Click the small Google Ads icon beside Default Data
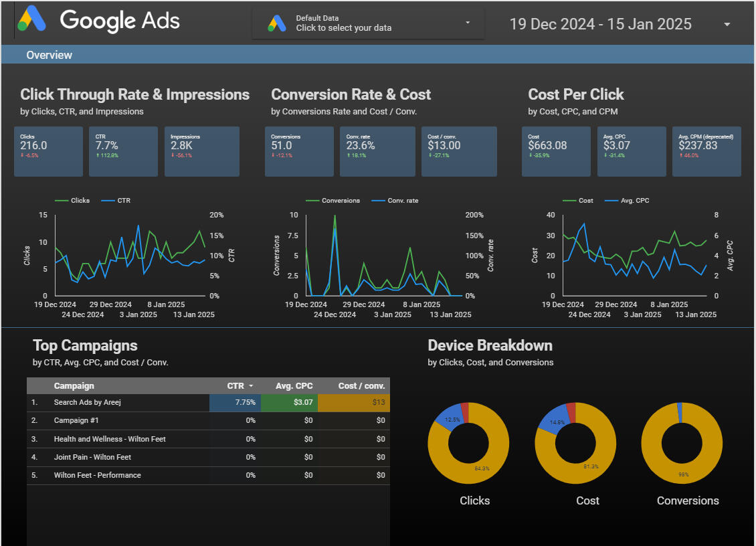 pos(277,23)
